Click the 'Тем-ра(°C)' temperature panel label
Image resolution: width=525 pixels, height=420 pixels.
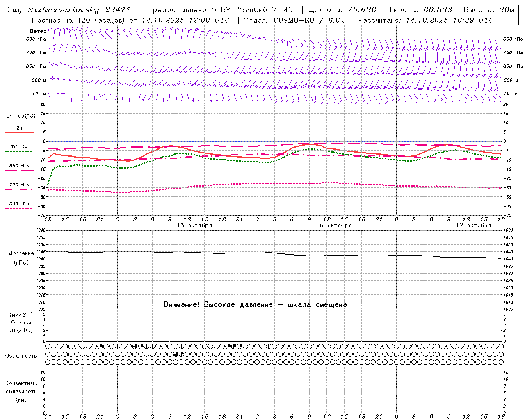19,116
